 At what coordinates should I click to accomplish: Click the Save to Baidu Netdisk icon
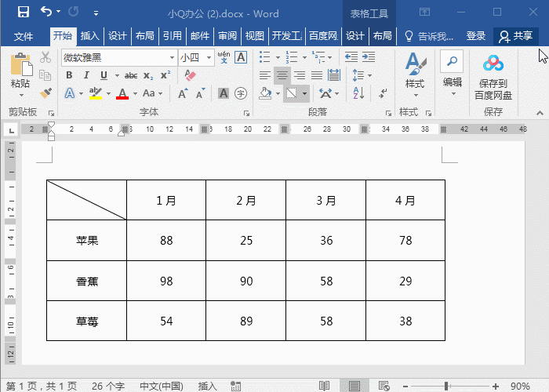[x=493, y=77]
